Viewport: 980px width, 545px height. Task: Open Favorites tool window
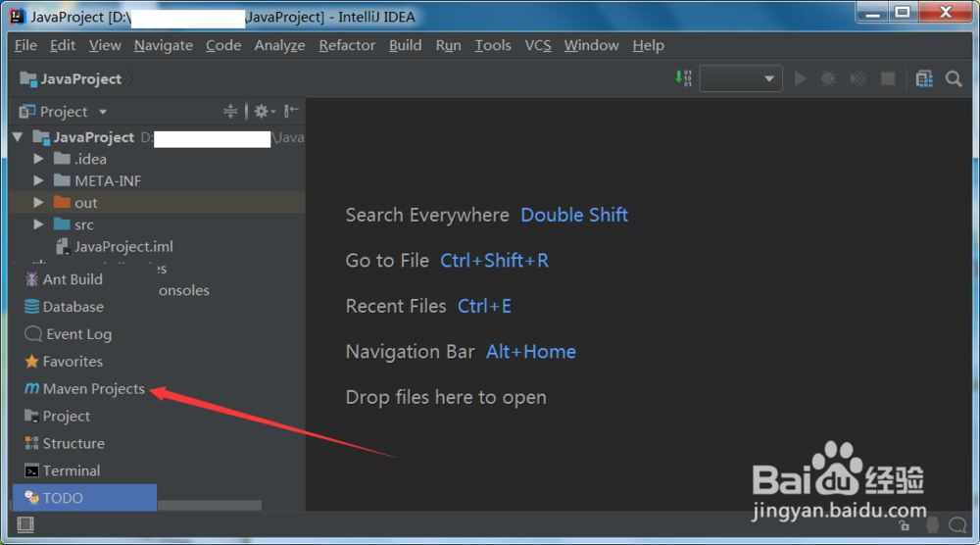[84, 362]
